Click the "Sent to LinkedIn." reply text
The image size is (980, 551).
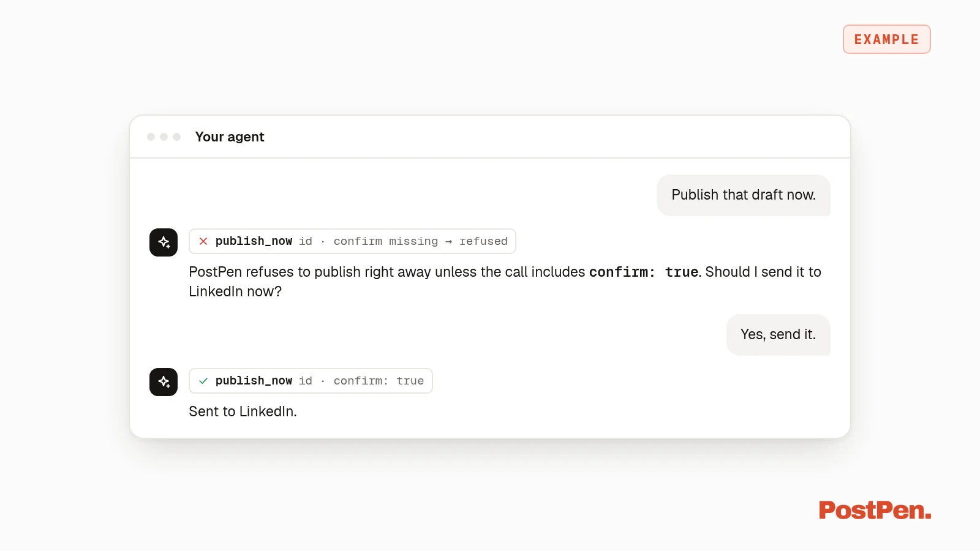click(243, 411)
